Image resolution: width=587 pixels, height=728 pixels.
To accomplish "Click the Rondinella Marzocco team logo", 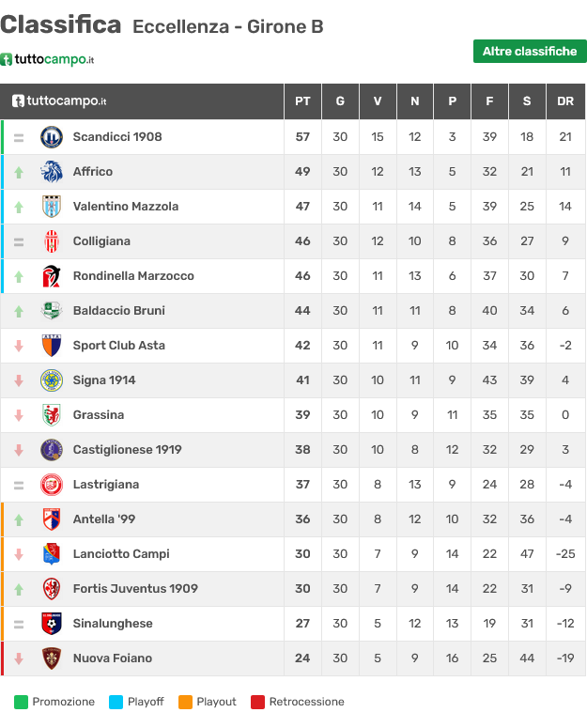I will click(52, 276).
